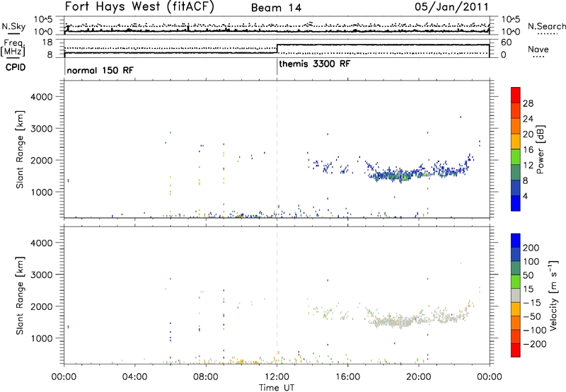The image size is (566, 392).
Task: Click the 'Freq. [MHz]' axis label
Action: 13,47
